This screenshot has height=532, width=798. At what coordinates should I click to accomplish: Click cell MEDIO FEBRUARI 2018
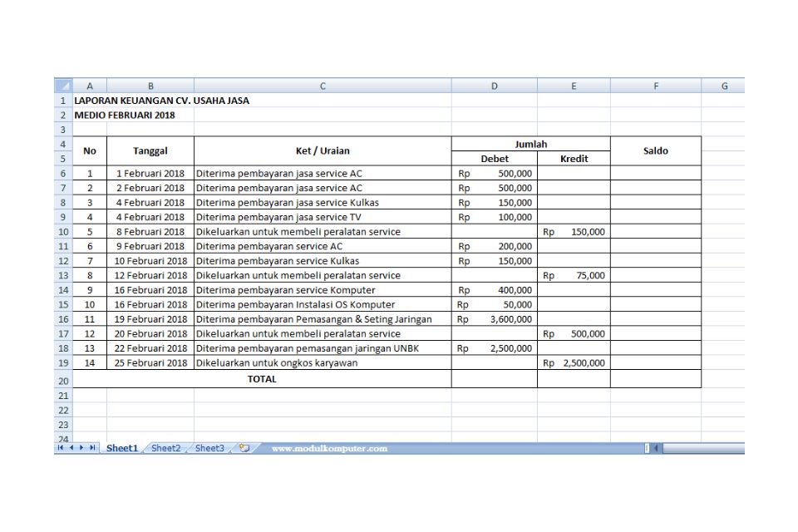tap(125, 115)
